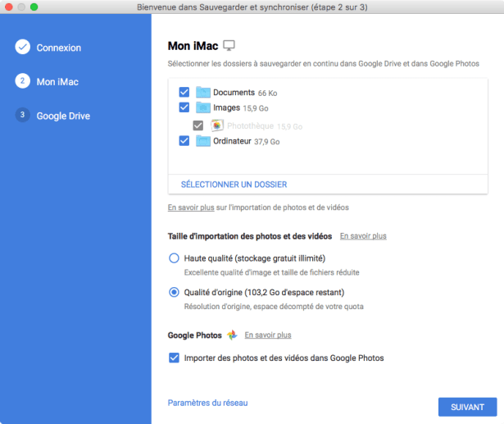Image resolution: width=504 pixels, height=424 pixels.
Task: Click the Images folder icon
Action: tap(203, 107)
